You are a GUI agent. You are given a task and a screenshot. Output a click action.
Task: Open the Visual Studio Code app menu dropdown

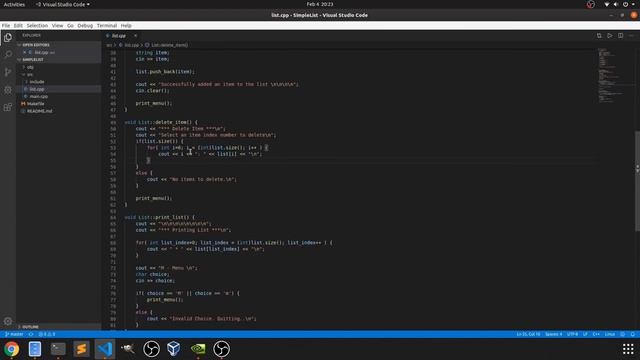[x=62, y=4]
